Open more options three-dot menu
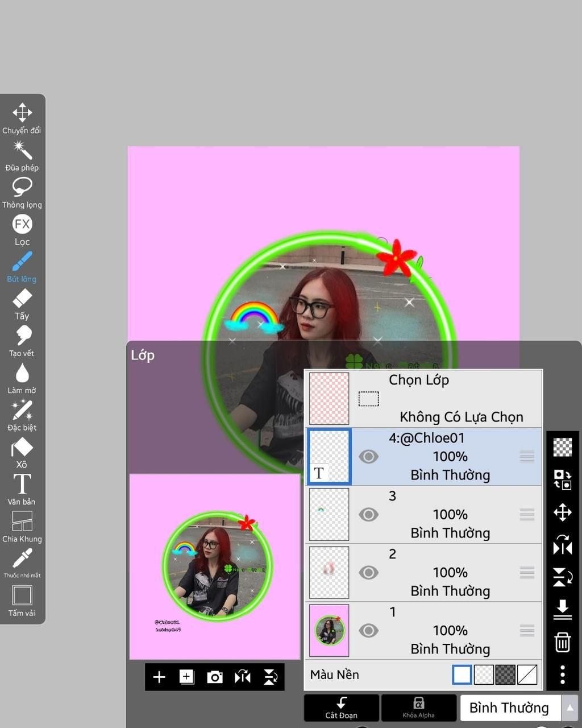Screen dimensions: 582x728 (563, 675)
